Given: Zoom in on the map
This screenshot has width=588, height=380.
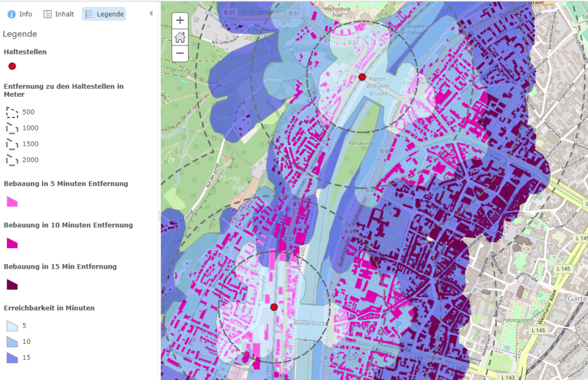Looking at the screenshot, I should coord(180,20).
